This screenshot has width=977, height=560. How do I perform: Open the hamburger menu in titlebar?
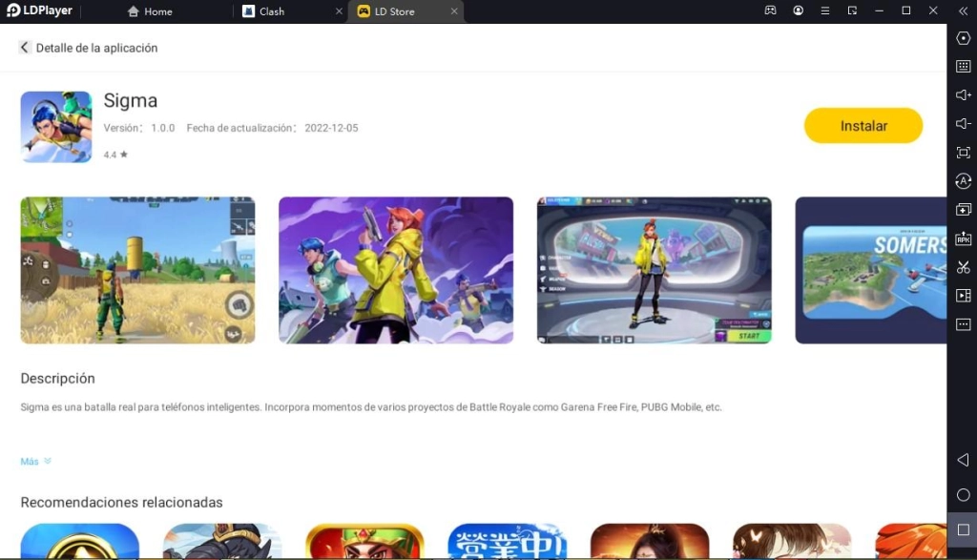(x=825, y=10)
